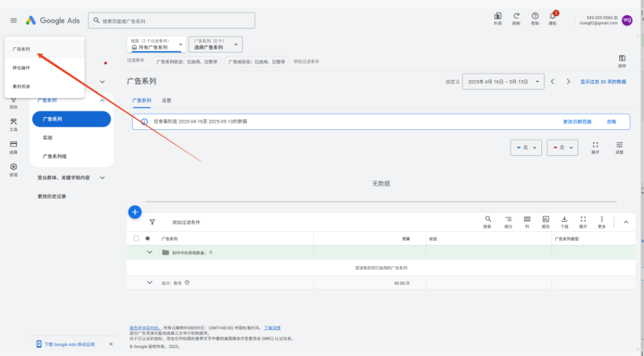The width and height of the screenshot is (644, 356).
Task: Click 添加过滤条件 in the top filter bar
Action: [306, 62]
